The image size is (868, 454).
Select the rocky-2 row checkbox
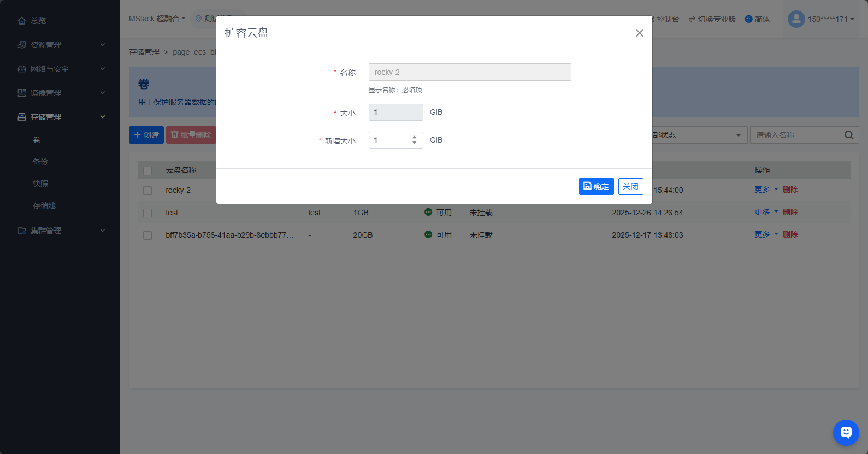pos(147,191)
